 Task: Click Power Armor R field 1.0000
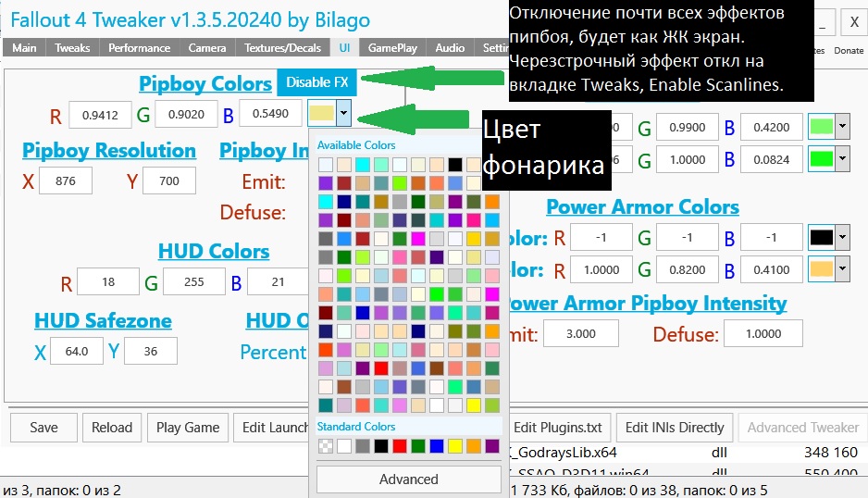601,269
